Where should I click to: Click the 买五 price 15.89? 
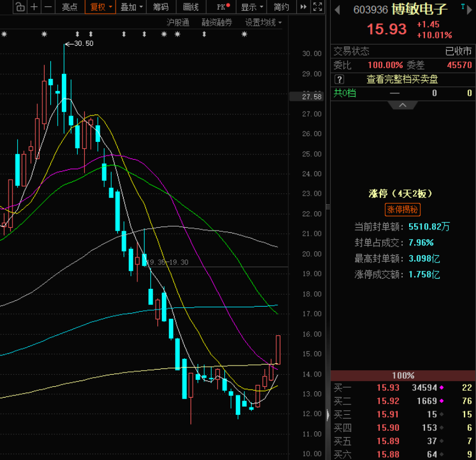(388, 441)
